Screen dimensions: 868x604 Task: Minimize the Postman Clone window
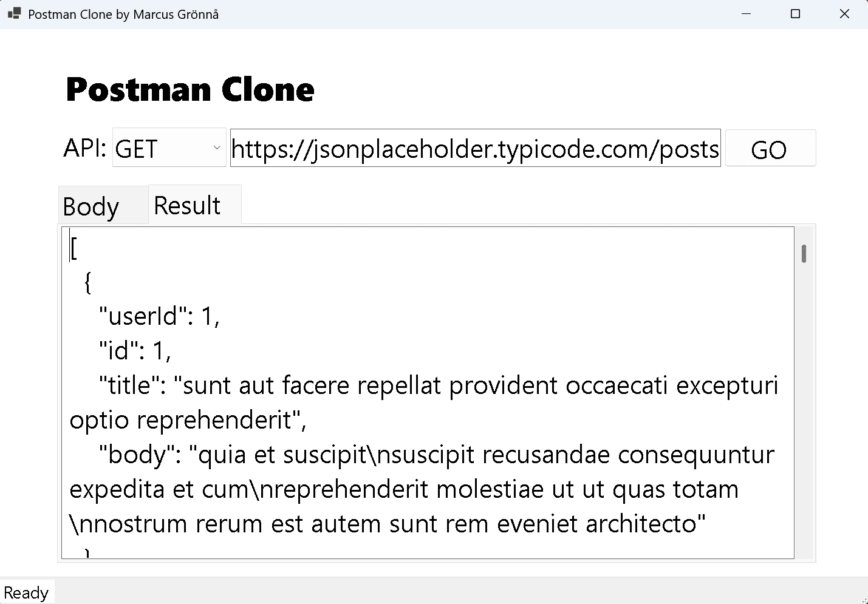746,13
